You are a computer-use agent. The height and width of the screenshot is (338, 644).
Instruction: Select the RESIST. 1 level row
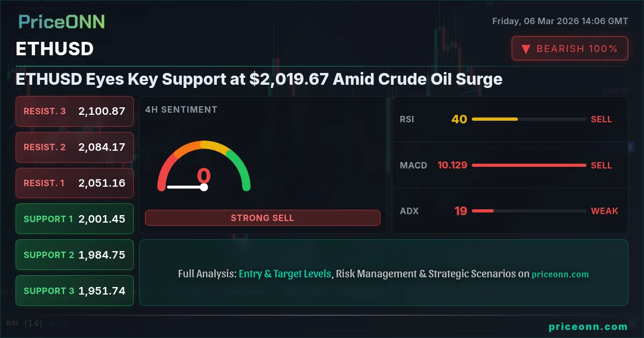click(75, 183)
